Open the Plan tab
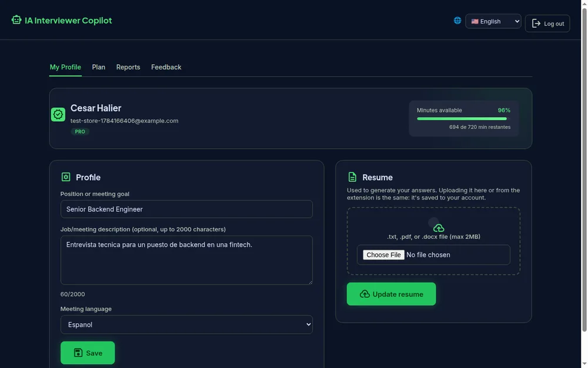Image resolution: width=588 pixels, height=368 pixels. coord(99,67)
